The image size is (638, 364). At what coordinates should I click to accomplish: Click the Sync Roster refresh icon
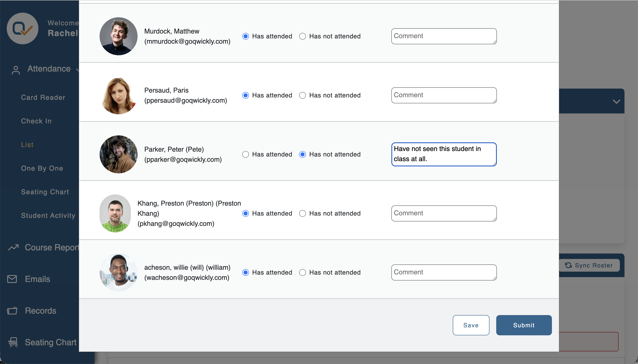[568, 265]
